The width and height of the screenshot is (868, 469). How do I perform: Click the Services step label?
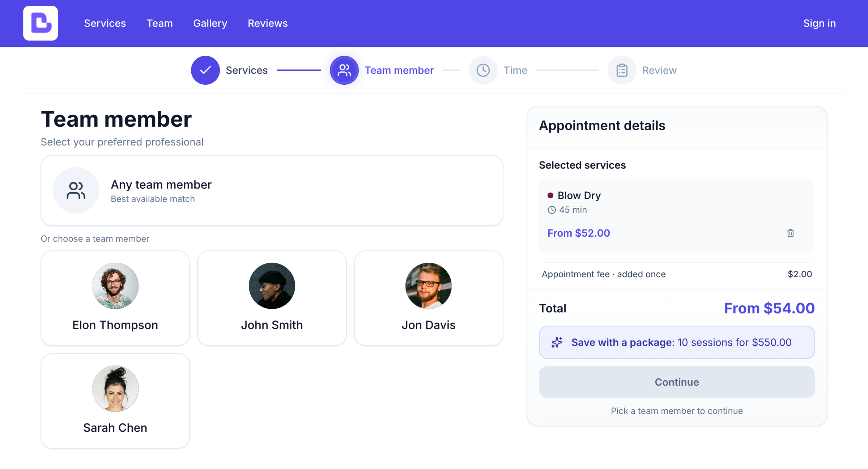click(x=247, y=70)
